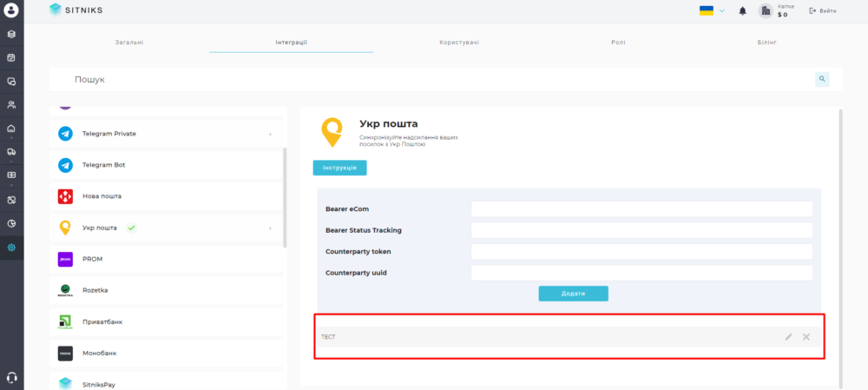
Task: Click the green connected checkmark on Укр пошта
Action: 131,228
